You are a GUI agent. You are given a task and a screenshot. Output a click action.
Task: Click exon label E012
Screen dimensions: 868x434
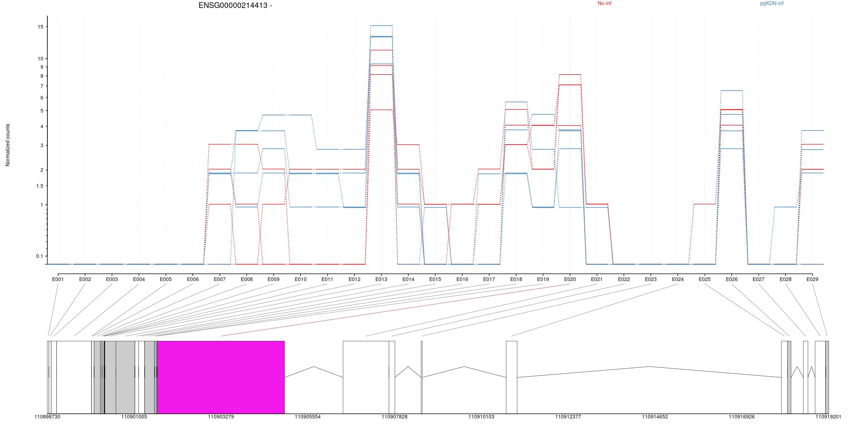[x=354, y=279]
